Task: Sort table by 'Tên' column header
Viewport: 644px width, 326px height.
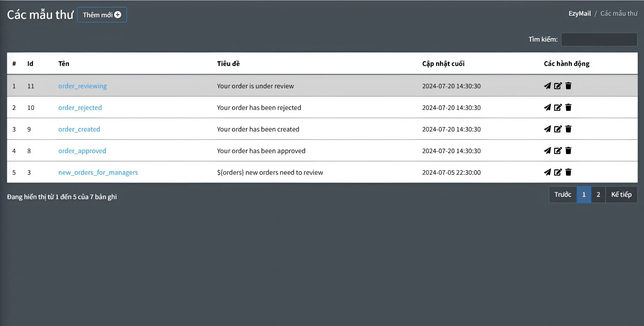Action: [x=64, y=64]
